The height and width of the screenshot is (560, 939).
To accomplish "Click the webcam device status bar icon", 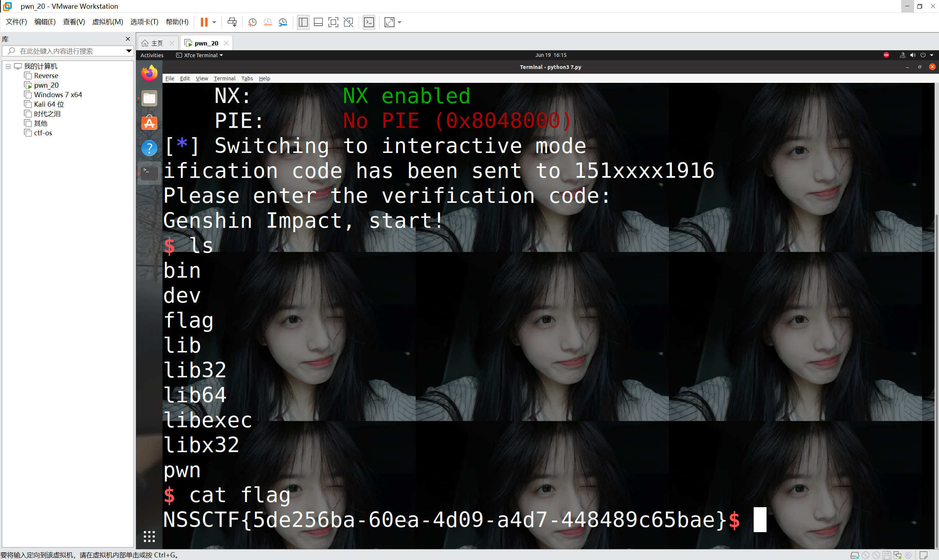I will point(908,555).
